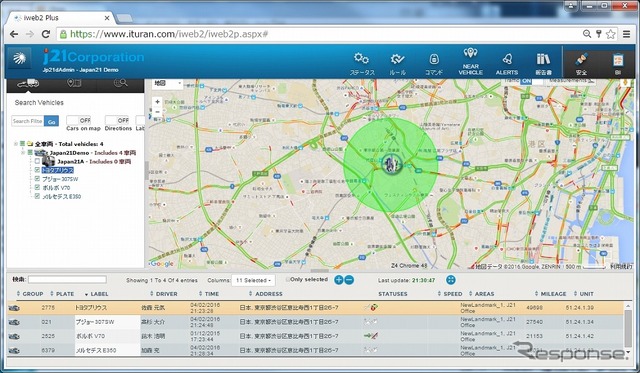Open the map type dropdown on the map
The width and height of the screenshot is (640, 373).
pos(167,84)
